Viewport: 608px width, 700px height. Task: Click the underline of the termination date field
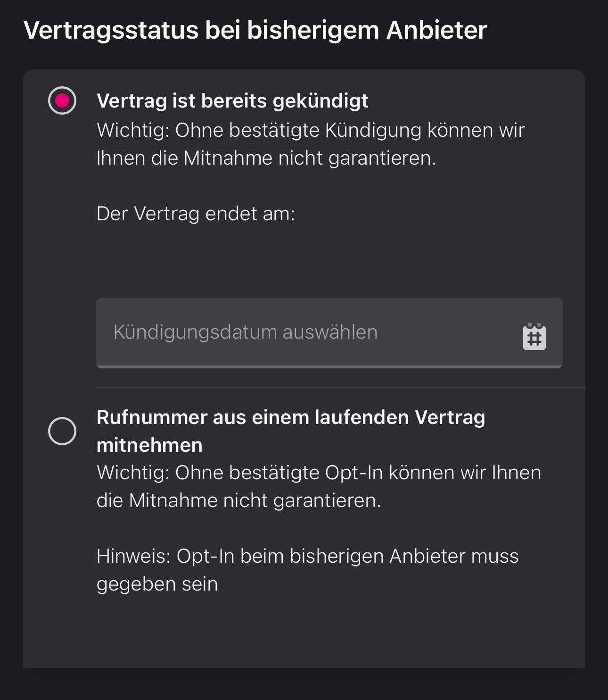pyautogui.click(x=329, y=367)
